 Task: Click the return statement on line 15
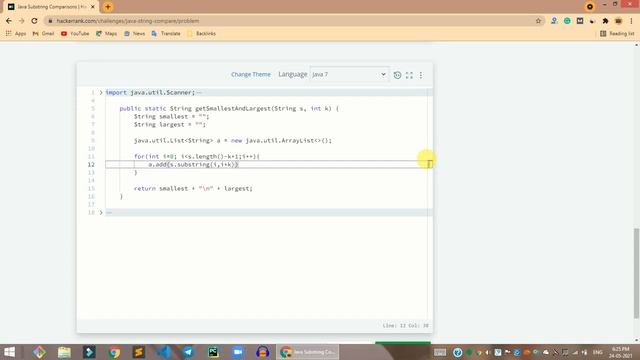pos(193,189)
